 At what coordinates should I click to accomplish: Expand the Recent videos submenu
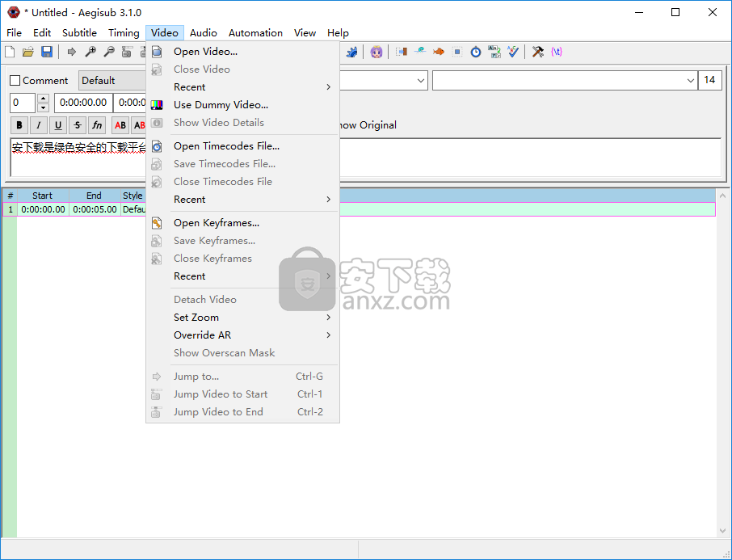242,87
